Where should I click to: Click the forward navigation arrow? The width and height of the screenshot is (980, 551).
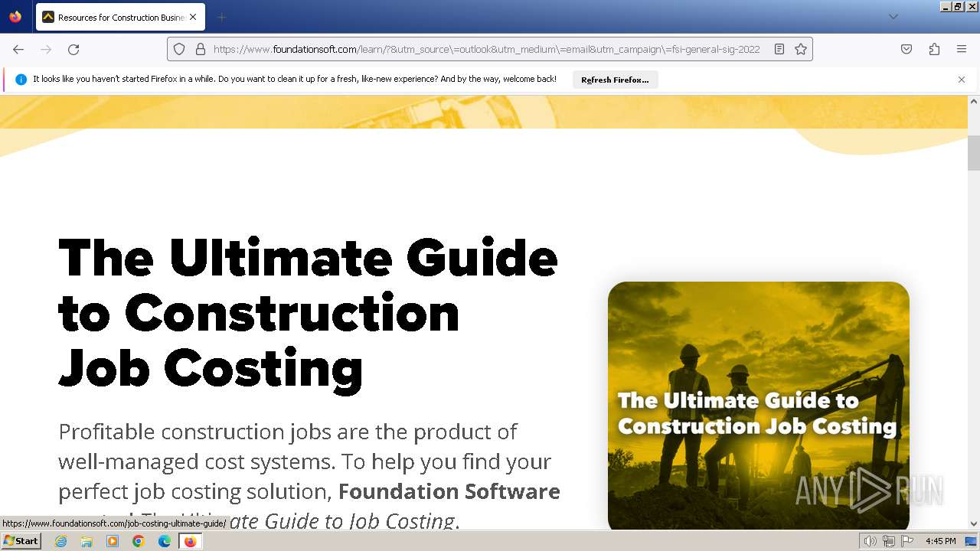[46, 49]
